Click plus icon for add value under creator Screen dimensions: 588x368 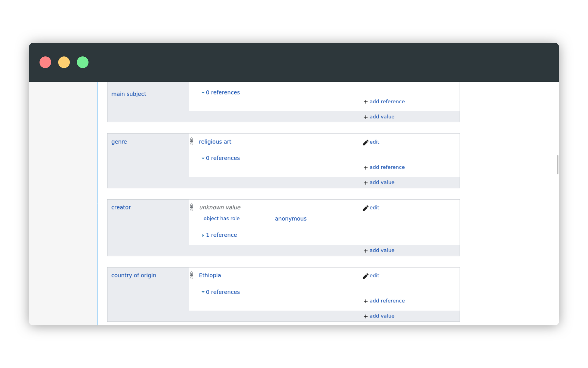coord(366,251)
